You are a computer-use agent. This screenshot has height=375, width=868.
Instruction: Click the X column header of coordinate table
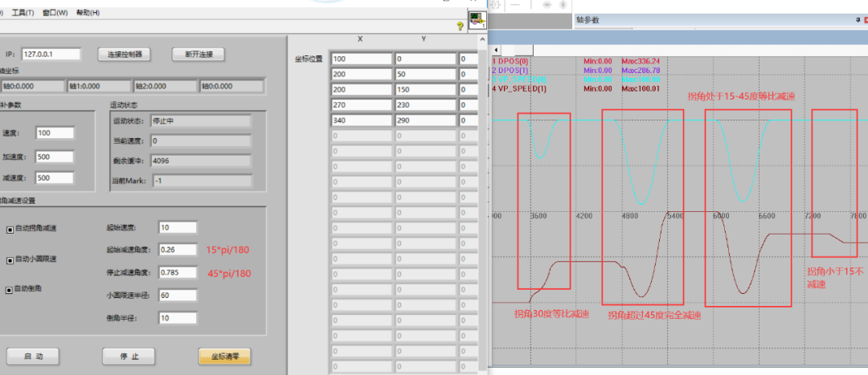pyautogui.click(x=360, y=39)
